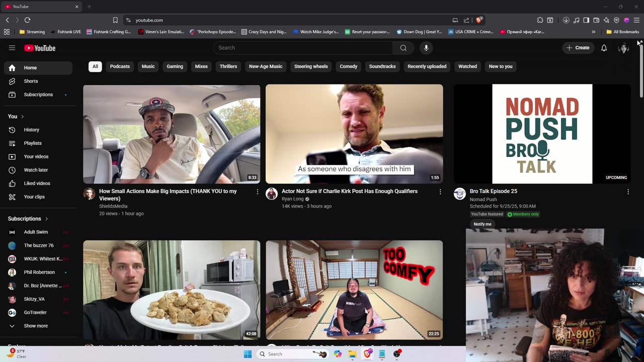
Task: Open Your videos in sidebar
Action: point(38,156)
